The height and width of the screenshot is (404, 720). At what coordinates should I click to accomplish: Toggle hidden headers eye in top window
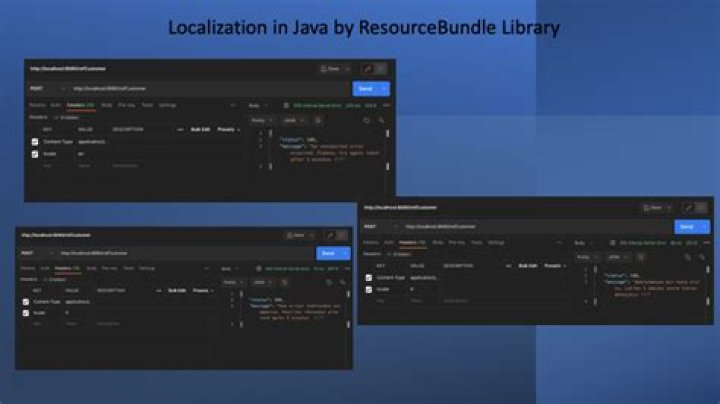tap(67, 118)
